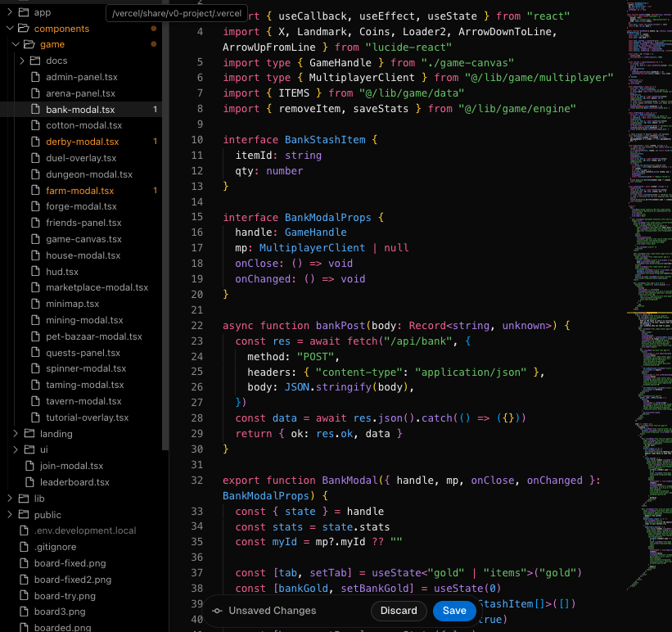Click the Unsaved Changes commit icon
672x632 pixels.
coord(217,611)
